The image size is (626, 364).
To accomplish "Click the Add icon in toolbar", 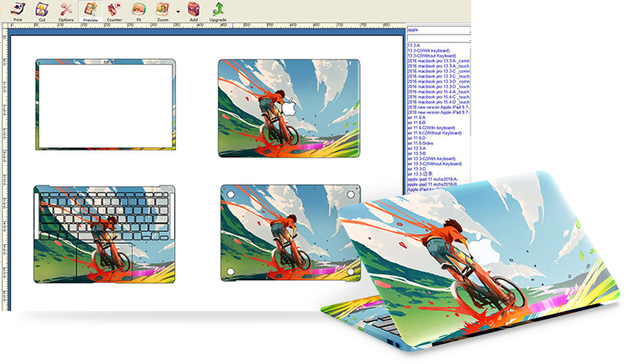I will point(194,10).
